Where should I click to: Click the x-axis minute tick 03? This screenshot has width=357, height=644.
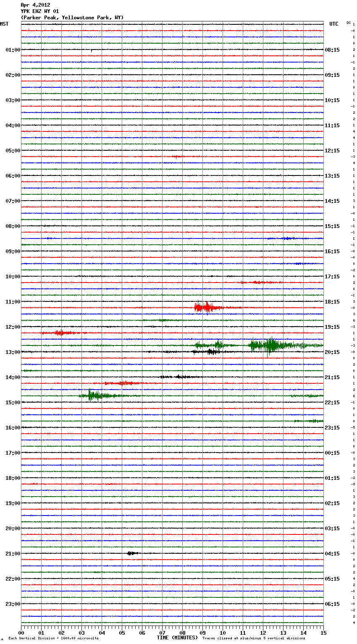[x=81, y=633]
